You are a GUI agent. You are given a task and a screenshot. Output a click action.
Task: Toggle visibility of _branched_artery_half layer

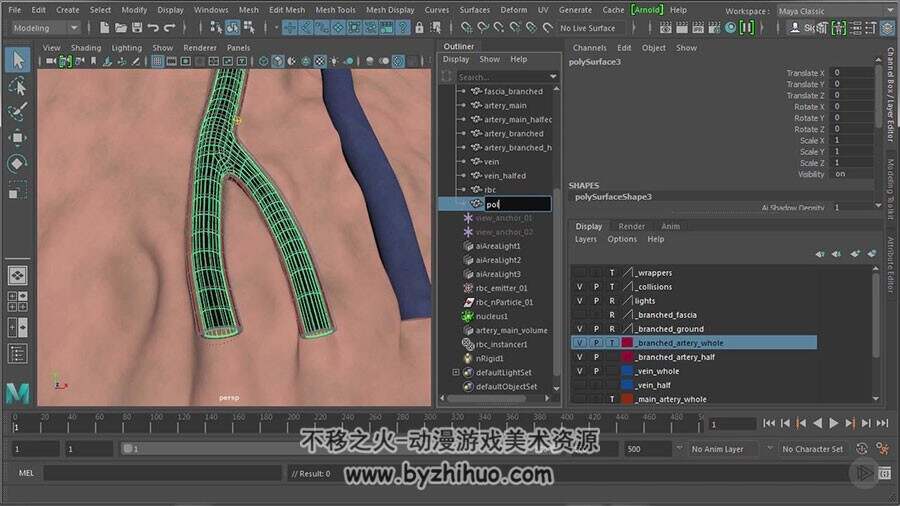tap(580, 357)
